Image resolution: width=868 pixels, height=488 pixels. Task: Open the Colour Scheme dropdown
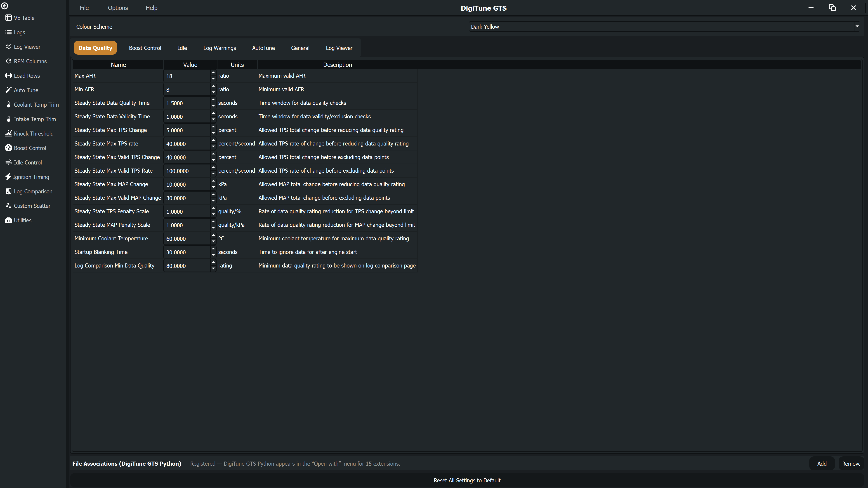(x=664, y=27)
